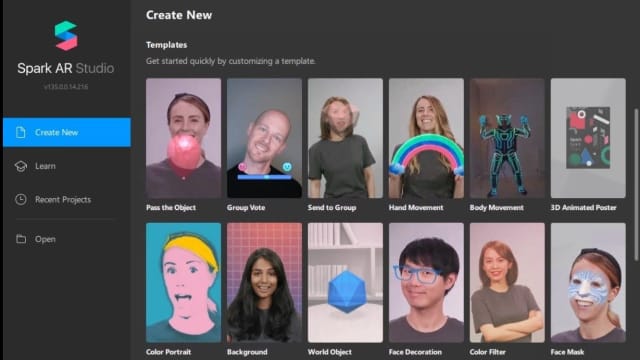Click the Face Mask template label
The height and width of the screenshot is (360, 640).
[x=567, y=352]
